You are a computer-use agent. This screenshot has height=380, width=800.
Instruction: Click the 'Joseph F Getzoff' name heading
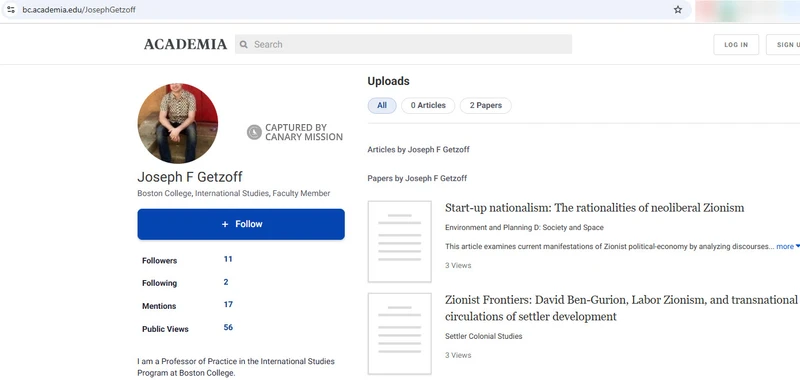tap(190, 177)
